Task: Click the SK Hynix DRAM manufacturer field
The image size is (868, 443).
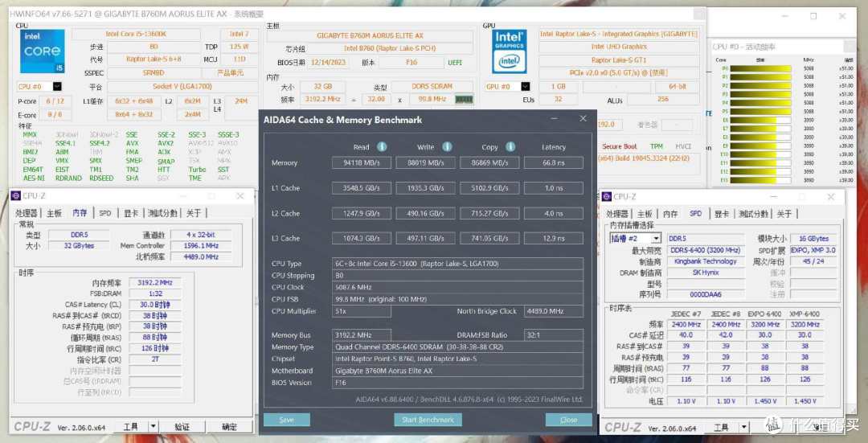Action: (x=706, y=273)
